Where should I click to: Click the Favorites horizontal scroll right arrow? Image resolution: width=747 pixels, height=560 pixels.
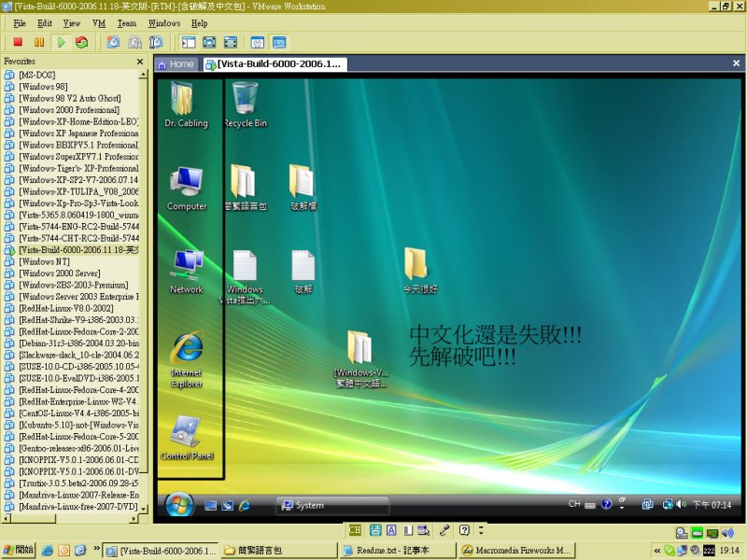134,518
